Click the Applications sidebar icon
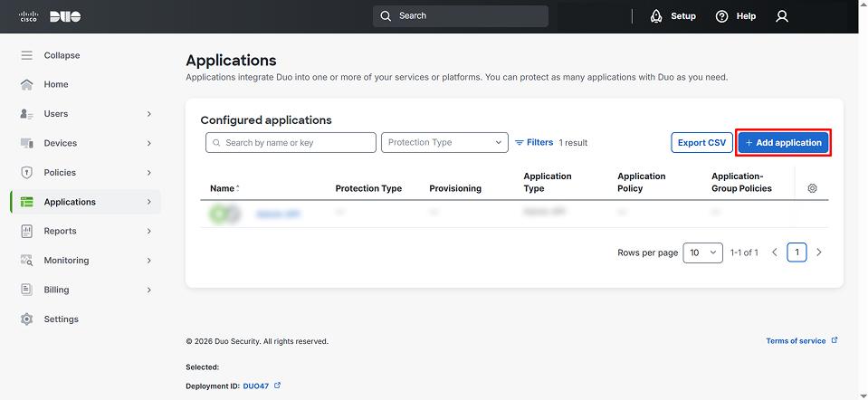 26,202
